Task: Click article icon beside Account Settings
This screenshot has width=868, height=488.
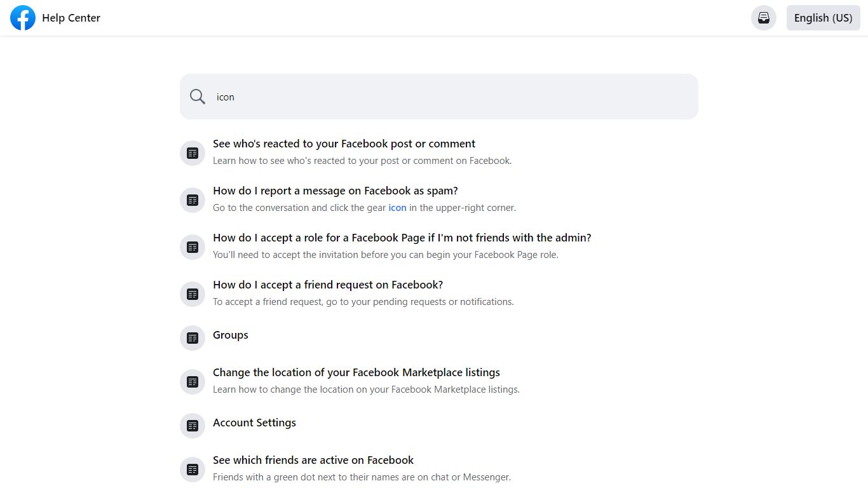Action: tap(193, 426)
